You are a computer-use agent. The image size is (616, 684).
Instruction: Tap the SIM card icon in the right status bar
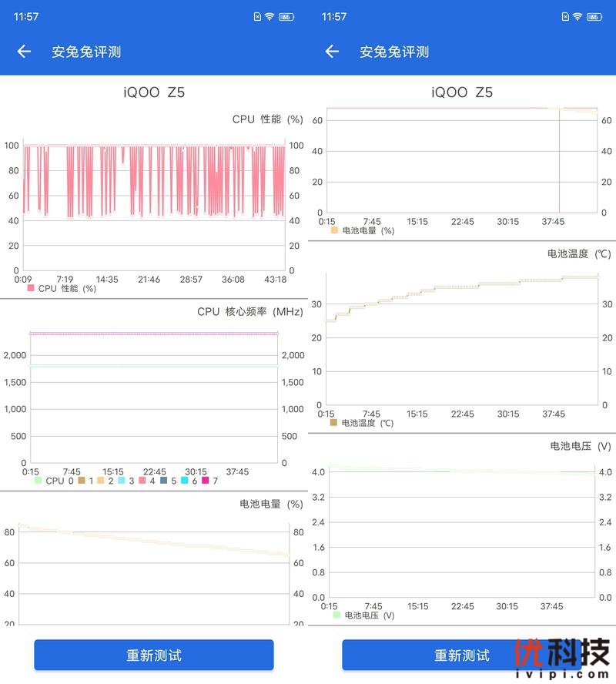(565, 16)
